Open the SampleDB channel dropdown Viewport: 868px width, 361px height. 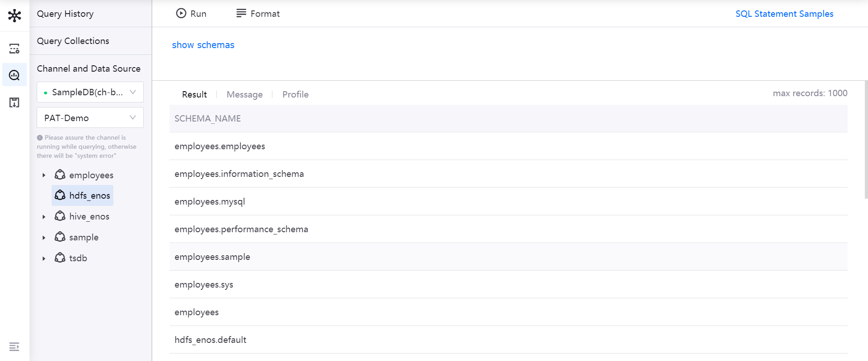pyautogui.click(x=90, y=92)
